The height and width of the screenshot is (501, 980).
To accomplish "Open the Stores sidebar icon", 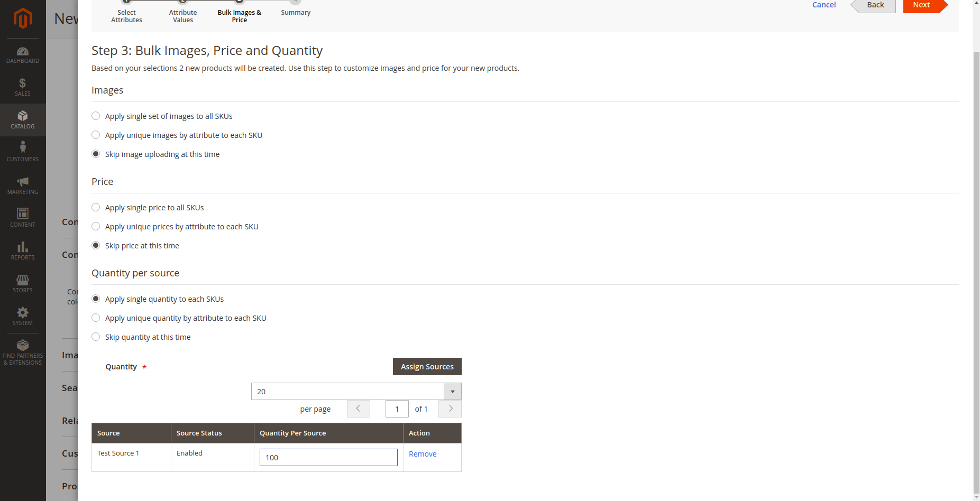I will [x=22, y=283].
